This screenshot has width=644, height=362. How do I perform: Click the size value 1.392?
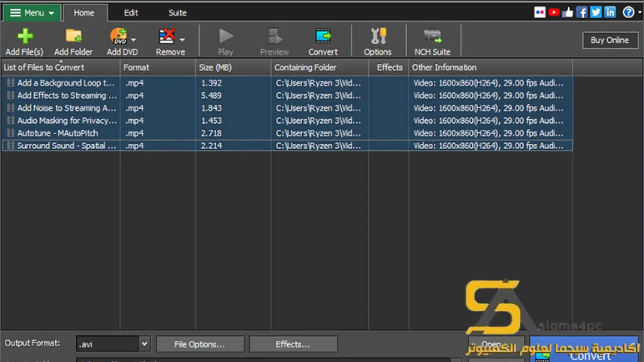coord(211,83)
